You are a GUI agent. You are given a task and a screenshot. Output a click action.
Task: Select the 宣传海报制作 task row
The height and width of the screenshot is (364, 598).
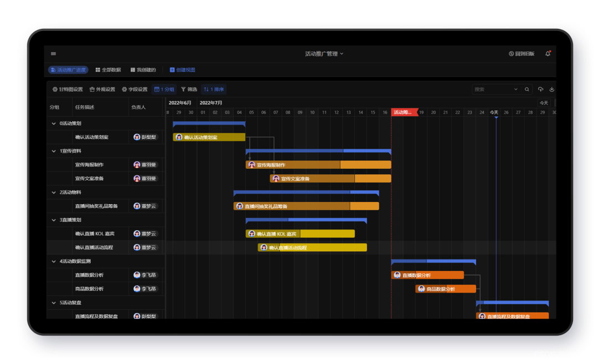coord(106,165)
